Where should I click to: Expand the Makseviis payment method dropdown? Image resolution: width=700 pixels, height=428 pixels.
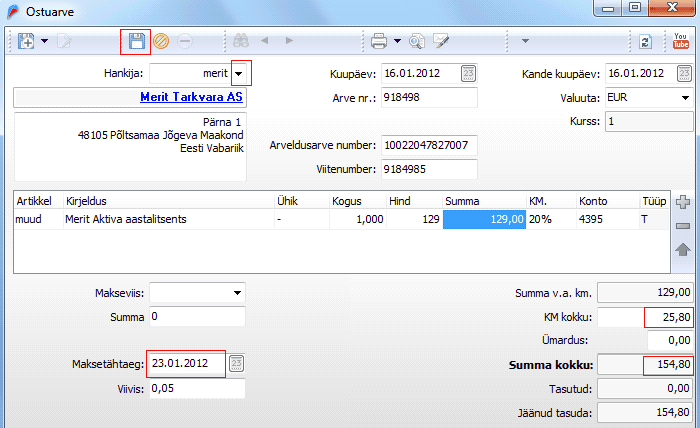[237, 293]
